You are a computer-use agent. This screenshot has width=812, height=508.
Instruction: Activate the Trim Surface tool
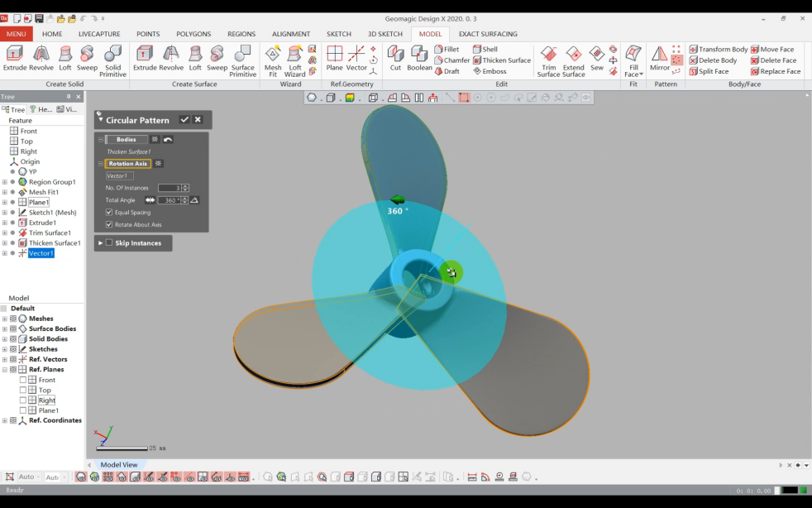pyautogui.click(x=548, y=58)
